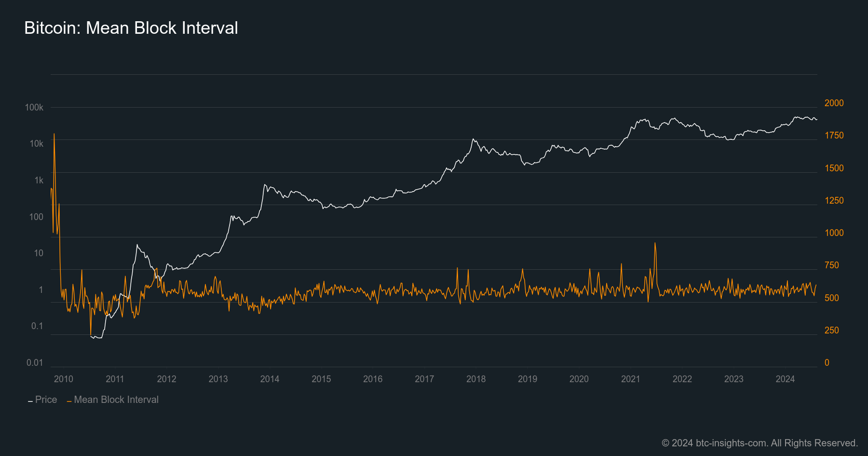Screen dimensions: 868x456
Task: Toggle the Mean Block Interval legend entry
Action: pos(116,400)
